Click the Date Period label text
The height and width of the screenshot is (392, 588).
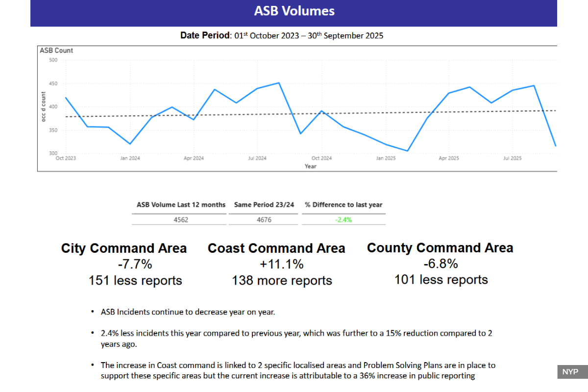pyautogui.click(x=205, y=35)
